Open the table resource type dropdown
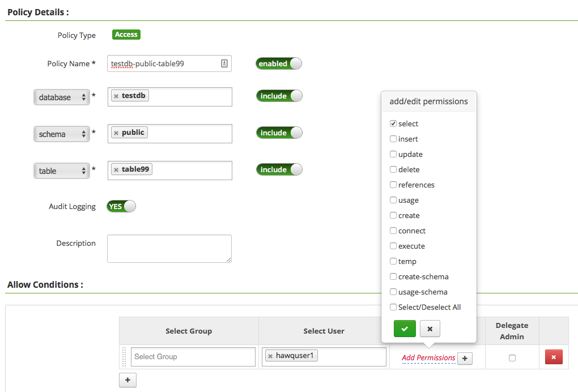 (62, 171)
